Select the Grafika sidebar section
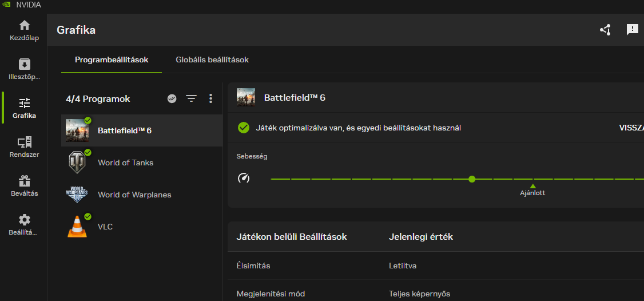644x301 pixels. (x=24, y=108)
